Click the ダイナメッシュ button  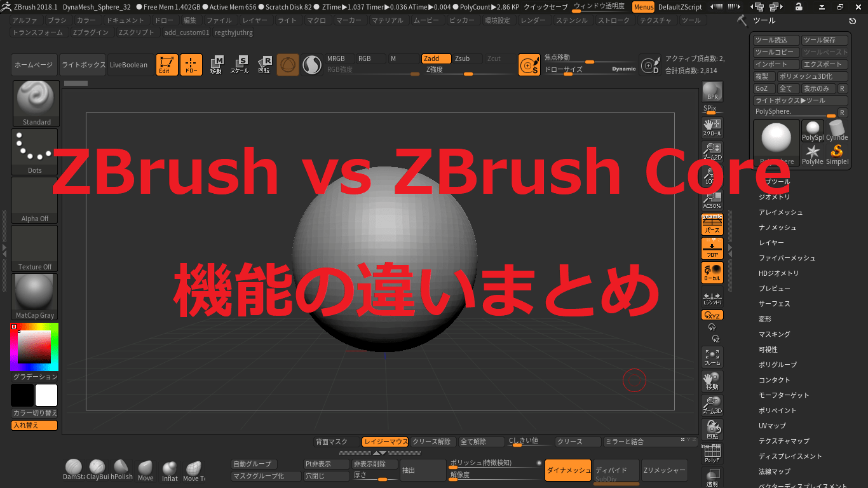pos(567,470)
